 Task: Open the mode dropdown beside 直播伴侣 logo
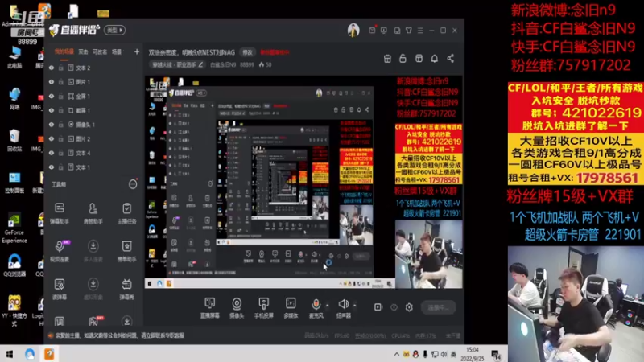tap(115, 30)
